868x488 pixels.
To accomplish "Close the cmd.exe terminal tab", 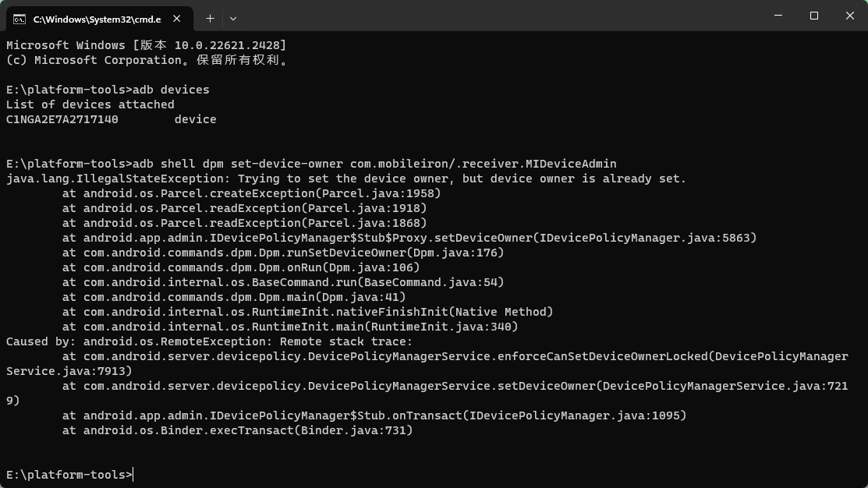I will pos(176,17).
